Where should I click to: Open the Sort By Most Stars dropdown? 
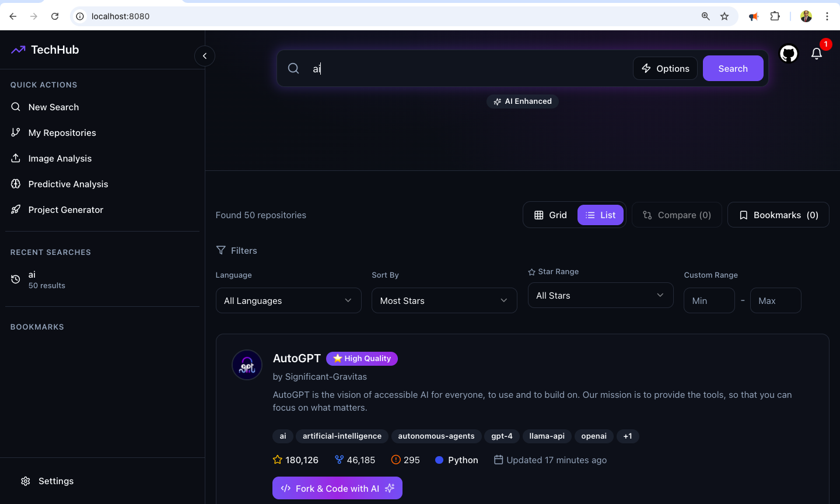tap(444, 300)
